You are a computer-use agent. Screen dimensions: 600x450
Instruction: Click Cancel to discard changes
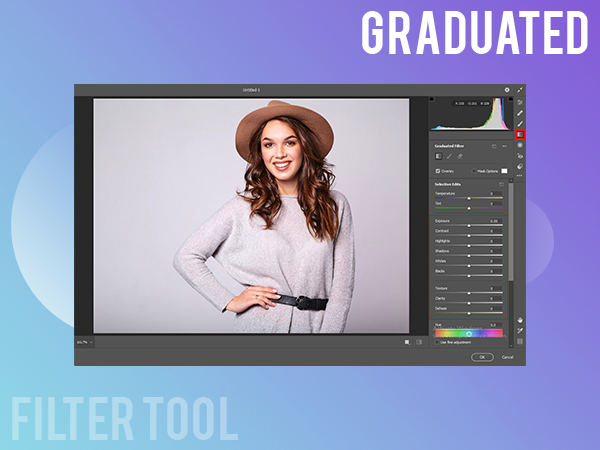click(508, 357)
